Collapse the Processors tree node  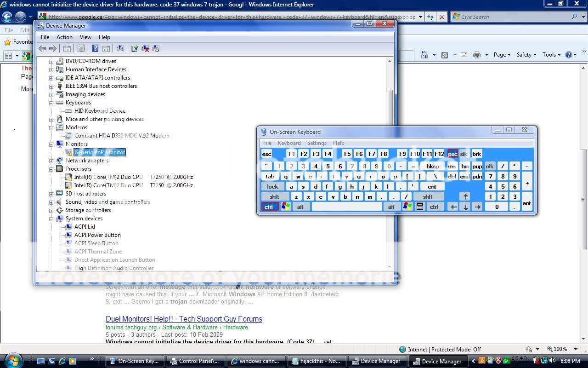click(51, 169)
